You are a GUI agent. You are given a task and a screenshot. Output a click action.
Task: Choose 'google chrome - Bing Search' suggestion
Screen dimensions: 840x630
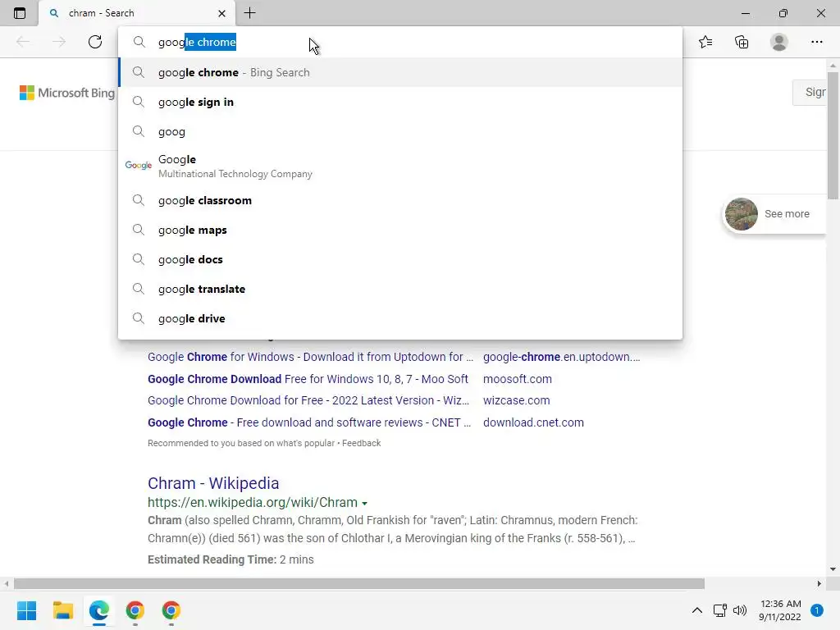click(x=400, y=72)
